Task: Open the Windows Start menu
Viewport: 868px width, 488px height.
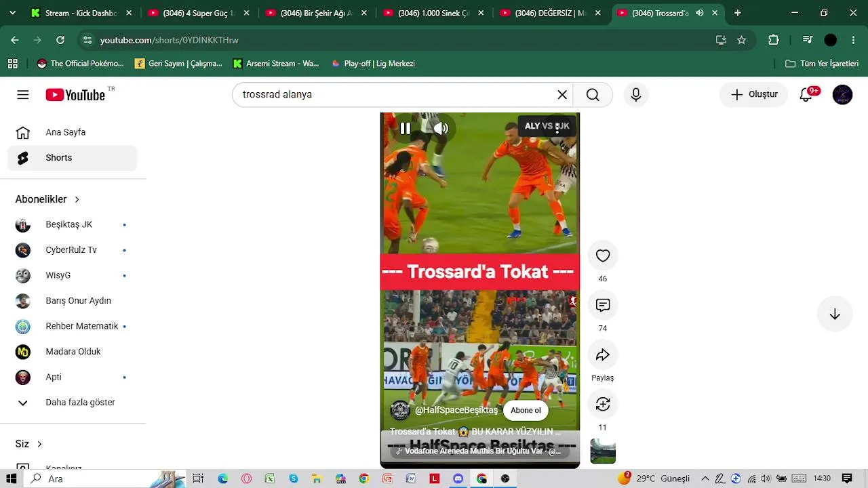Action: 12,479
